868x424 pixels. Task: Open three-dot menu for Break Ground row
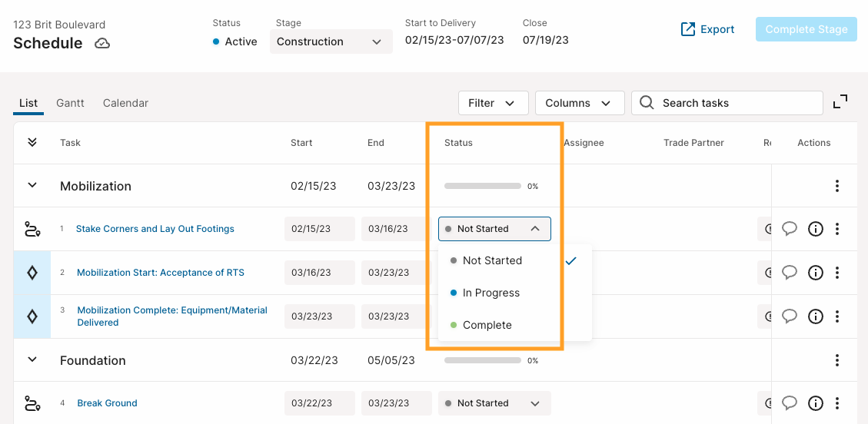pos(837,403)
